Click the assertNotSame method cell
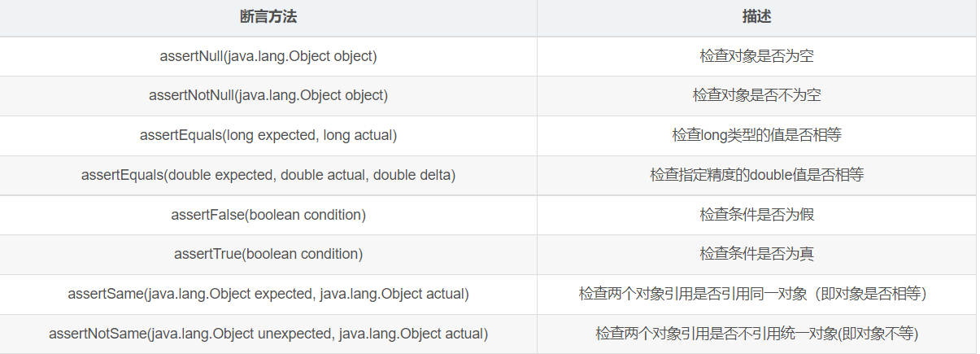The height and width of the screenshot is (354, 980). click(x=268, y=334)
